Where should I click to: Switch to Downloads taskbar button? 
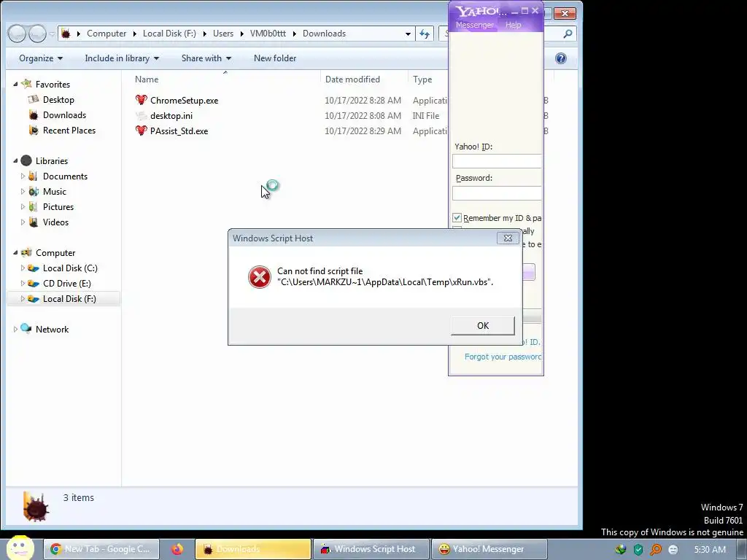(x=253, y=549)
